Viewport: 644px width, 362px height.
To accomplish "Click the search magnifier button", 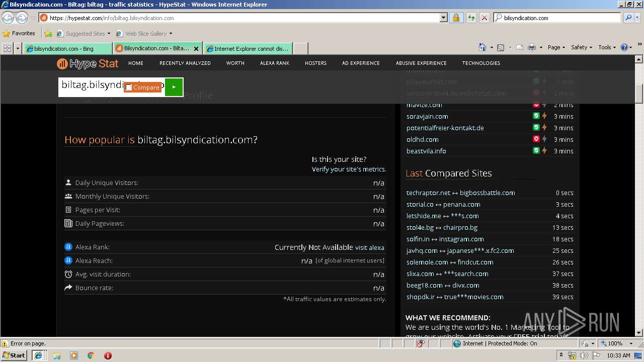I will pyautogui.click(x=628, y=18).
